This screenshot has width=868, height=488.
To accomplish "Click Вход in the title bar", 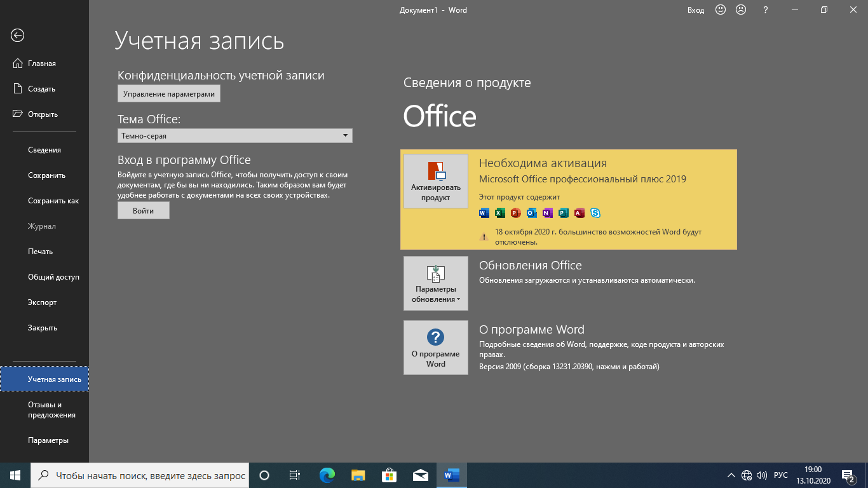I will 696,10.
